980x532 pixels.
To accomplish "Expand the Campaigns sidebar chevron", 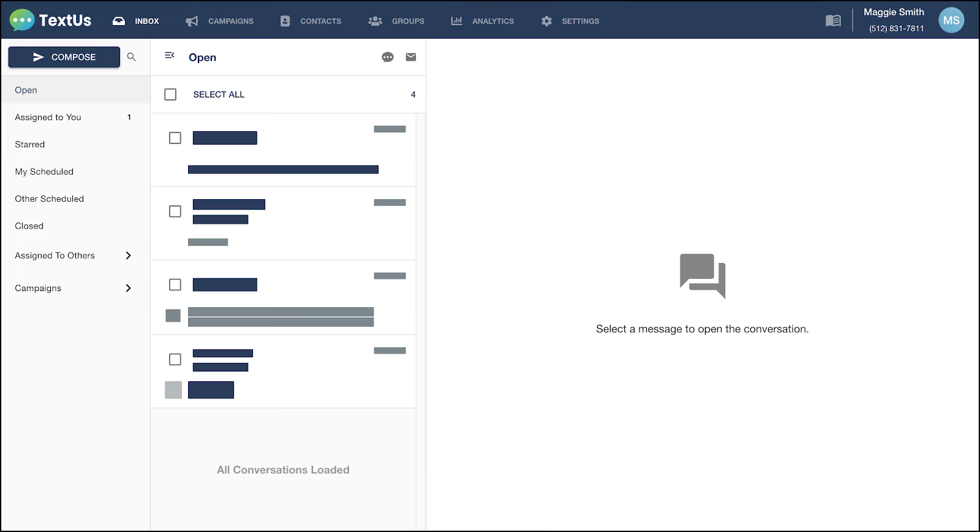I will point(128,288).
